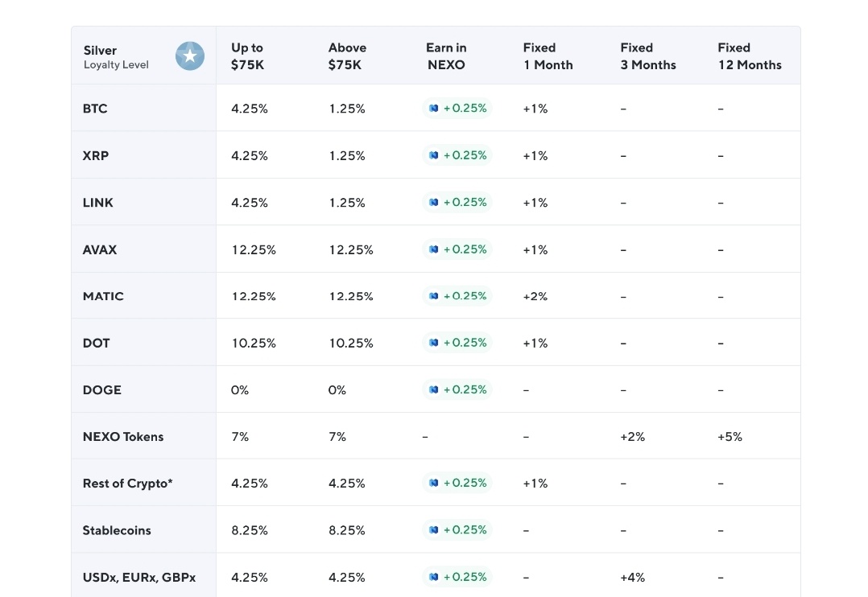Click the NEXO logo icon in BTC row

pos(434,109)
